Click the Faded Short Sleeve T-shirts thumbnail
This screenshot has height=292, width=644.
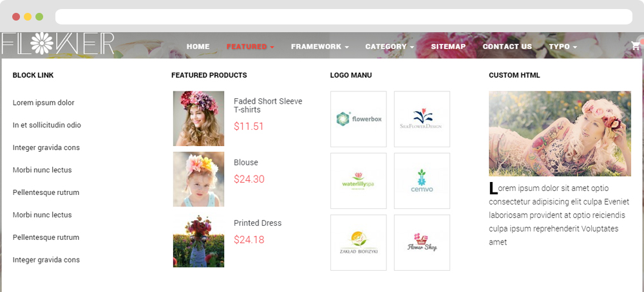click(198, 118)
